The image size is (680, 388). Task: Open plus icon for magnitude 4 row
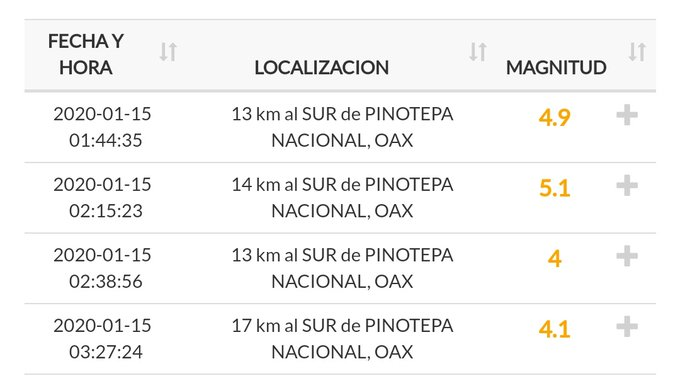click(627, 256)
